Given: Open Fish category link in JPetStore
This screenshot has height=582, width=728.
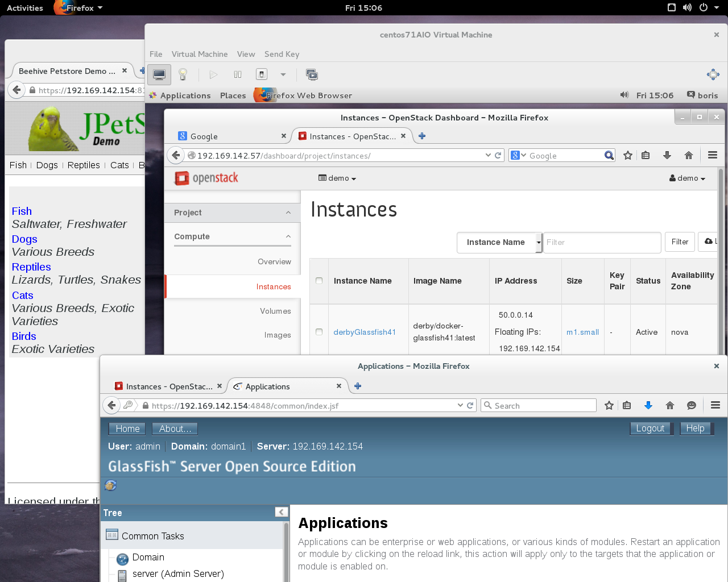Looking at the screenshot, I should tap(22, 211).
